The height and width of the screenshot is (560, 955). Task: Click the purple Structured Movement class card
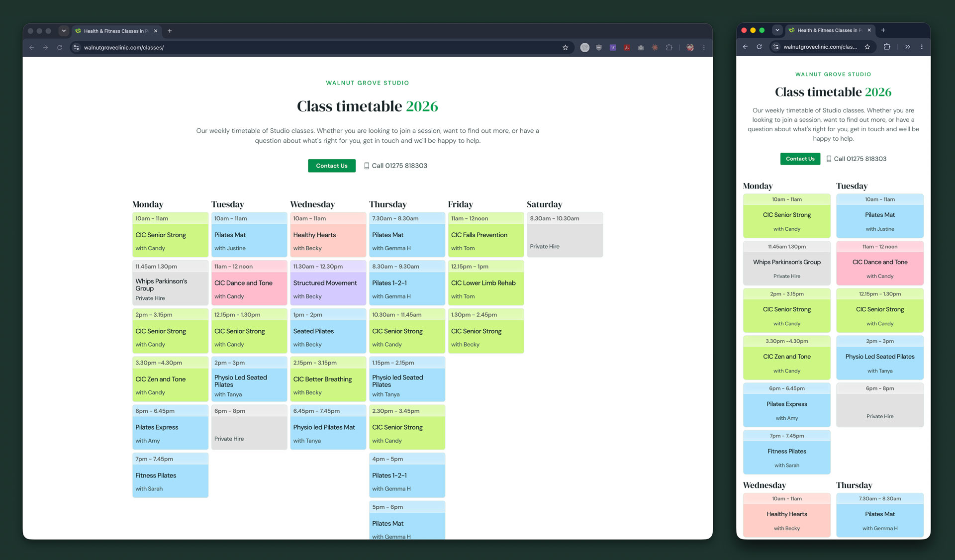(x=328, y=283)
